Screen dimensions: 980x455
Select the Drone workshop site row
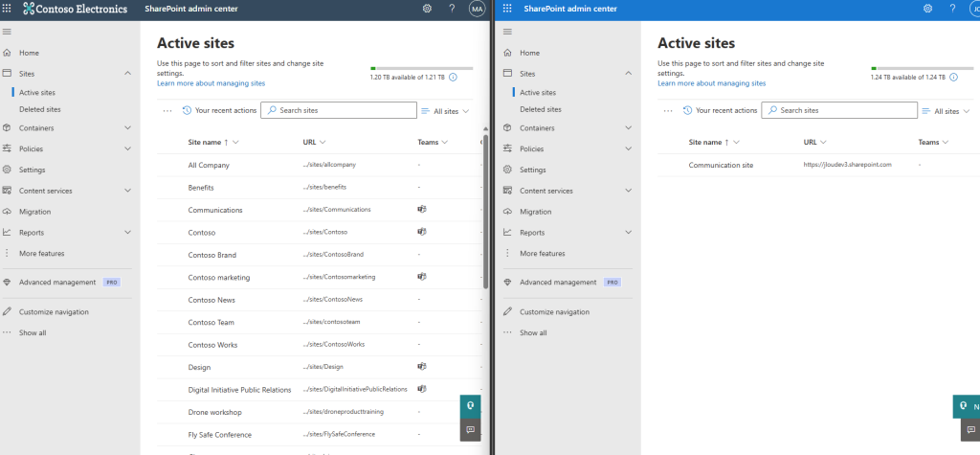pos(319,413)
